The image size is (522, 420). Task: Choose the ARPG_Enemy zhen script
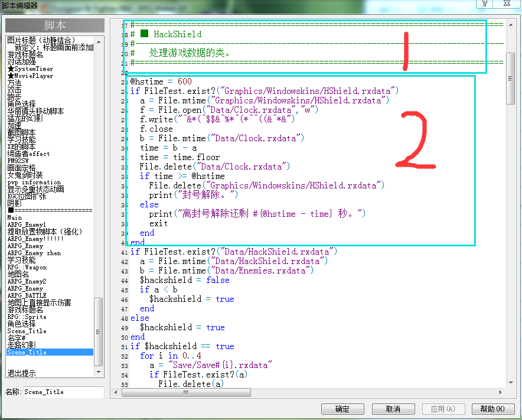(x=34, y=253)
